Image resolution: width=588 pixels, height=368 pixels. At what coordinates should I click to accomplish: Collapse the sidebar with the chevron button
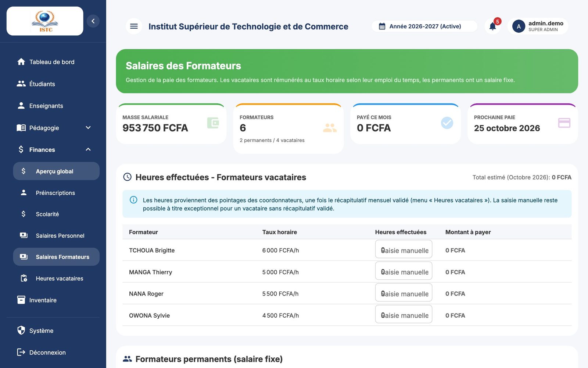click(x=93, y=21)
